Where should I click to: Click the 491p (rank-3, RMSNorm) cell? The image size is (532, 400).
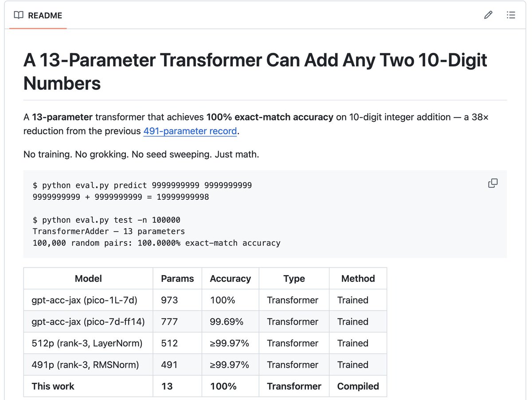pyautogui.click(x=85, y=365)
